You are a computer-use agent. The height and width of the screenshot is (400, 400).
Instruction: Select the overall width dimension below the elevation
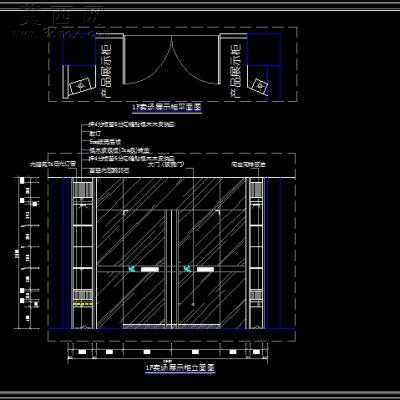(x=168, y=359)
